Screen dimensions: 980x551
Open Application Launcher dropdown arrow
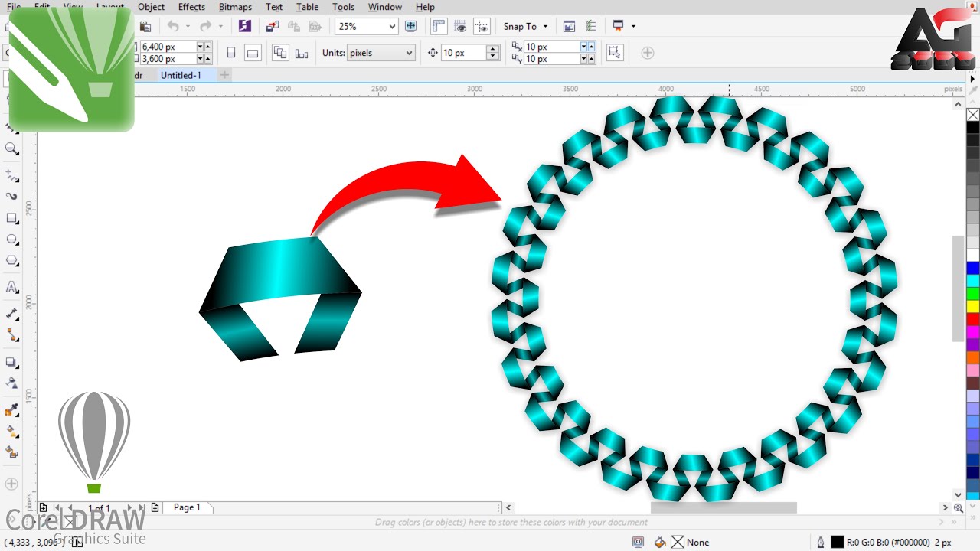pos(633,26)
